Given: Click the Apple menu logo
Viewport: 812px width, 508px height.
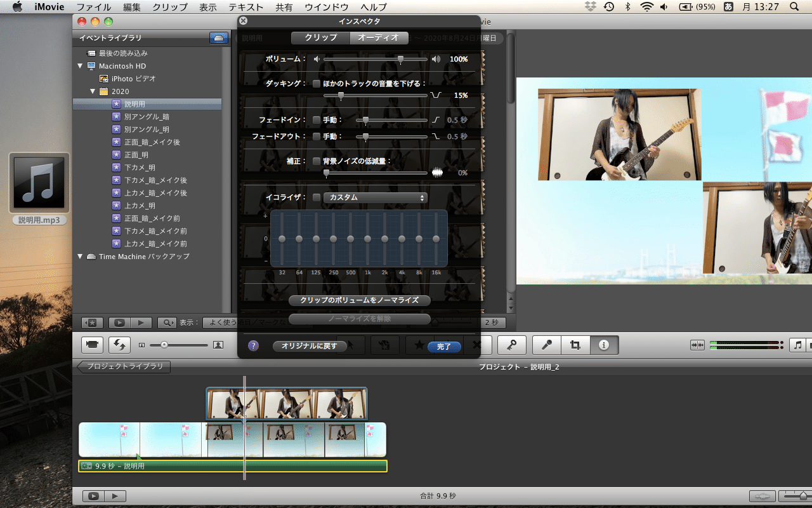Looking at the screenshot, I should click(17, 7).
